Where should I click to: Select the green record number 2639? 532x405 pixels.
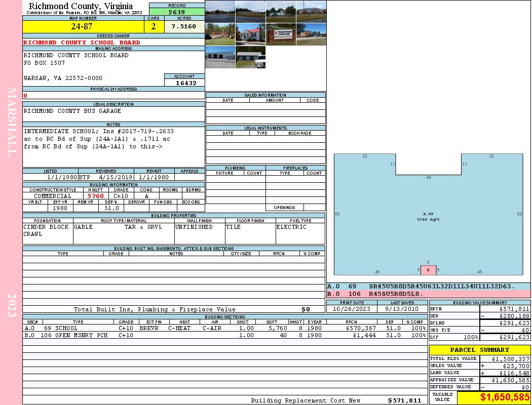[x=176, y=12]
